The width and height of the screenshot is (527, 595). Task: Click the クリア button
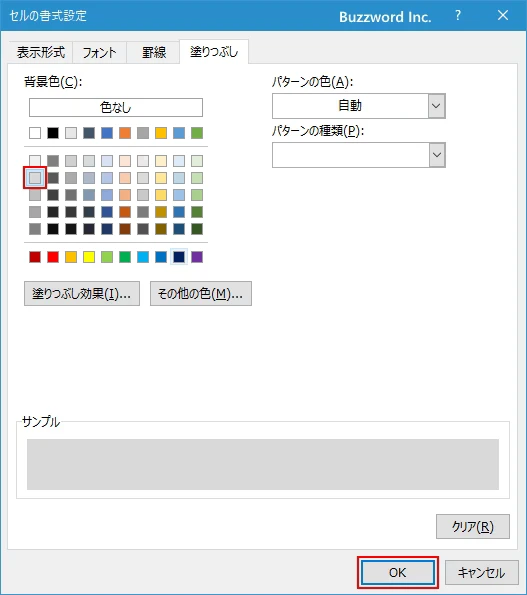tap(473, 526)
